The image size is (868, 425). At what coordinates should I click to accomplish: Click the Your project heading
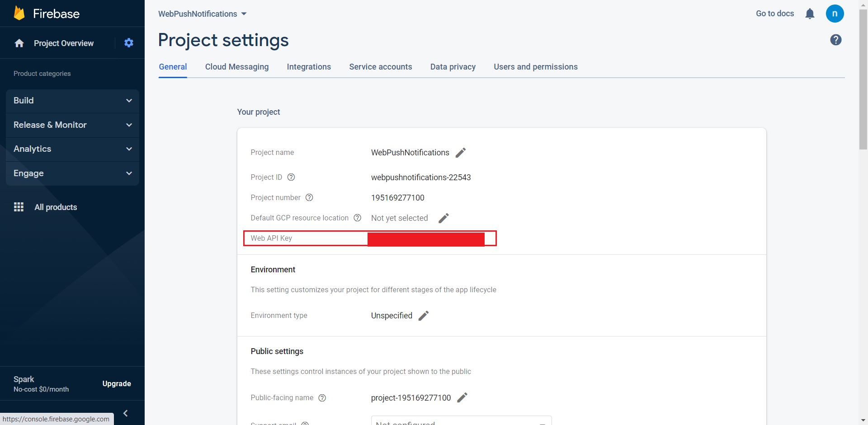click(259, 112)
